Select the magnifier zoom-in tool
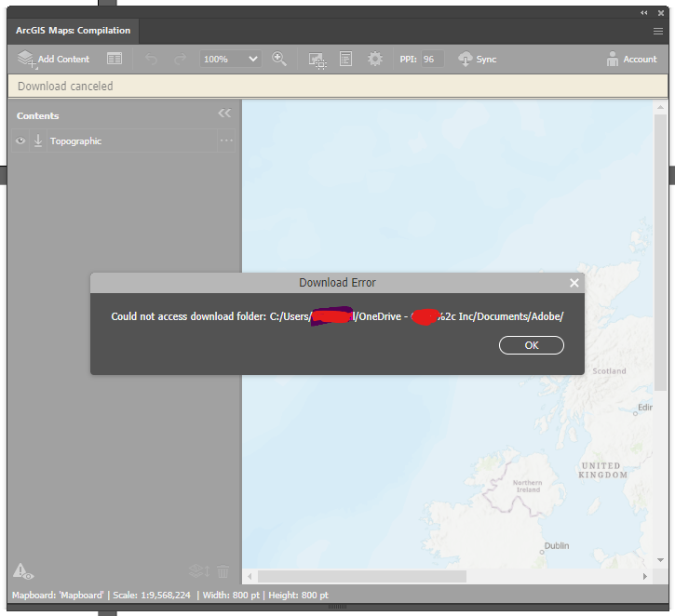This screenshot has height=616, width=675. click(x=279, y=59)
